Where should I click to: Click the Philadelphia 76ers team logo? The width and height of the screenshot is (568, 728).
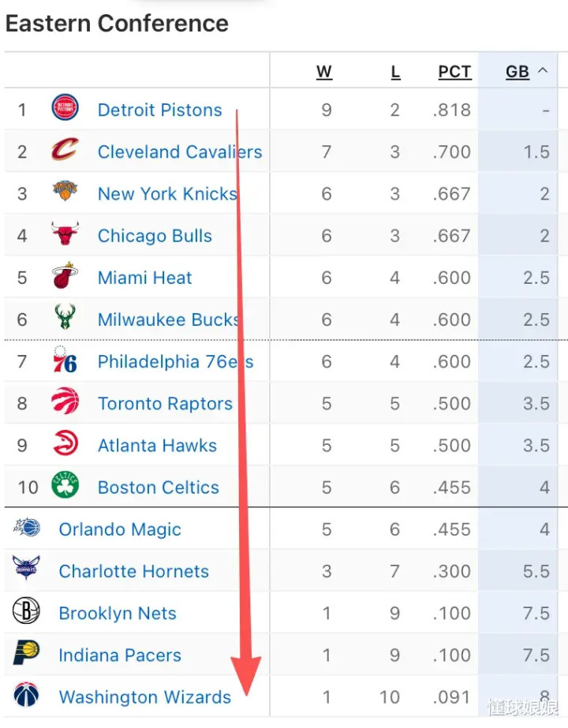65,360
